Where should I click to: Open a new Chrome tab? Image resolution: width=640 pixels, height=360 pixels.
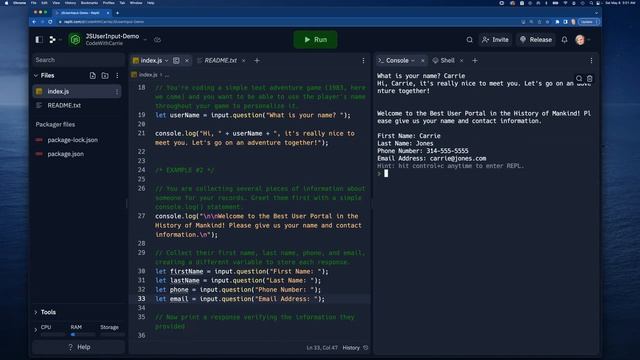tap(118, 13)
